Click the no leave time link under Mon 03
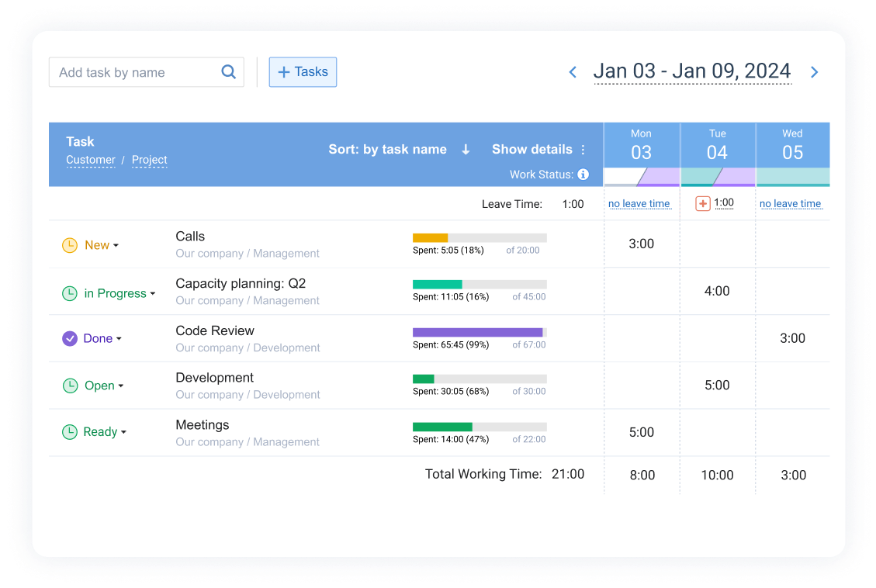Screen dimensions: 876x588 tap(640, 204)
